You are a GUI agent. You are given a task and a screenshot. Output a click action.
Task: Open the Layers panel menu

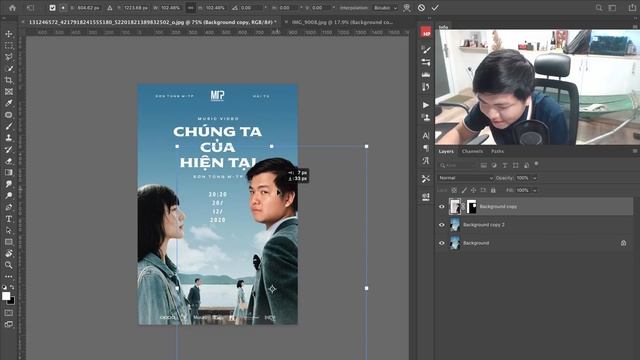point(635,151)
